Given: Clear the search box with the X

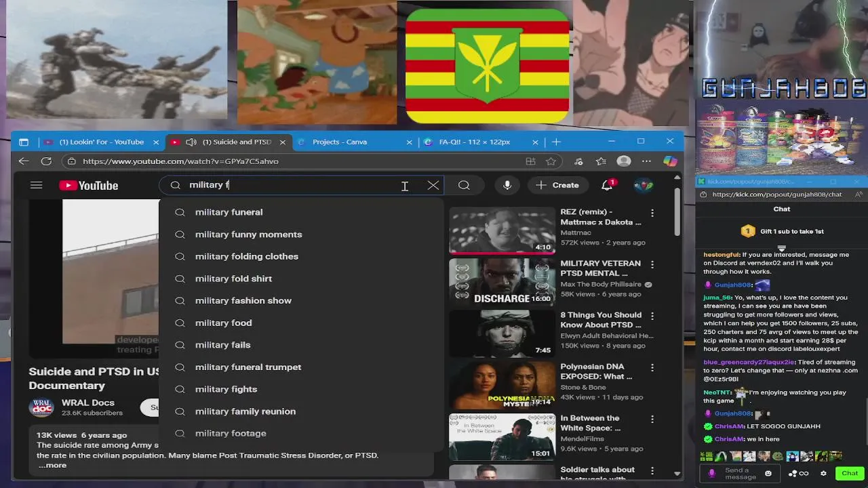Looking at the screenshot, I should (x=433, y=185).
